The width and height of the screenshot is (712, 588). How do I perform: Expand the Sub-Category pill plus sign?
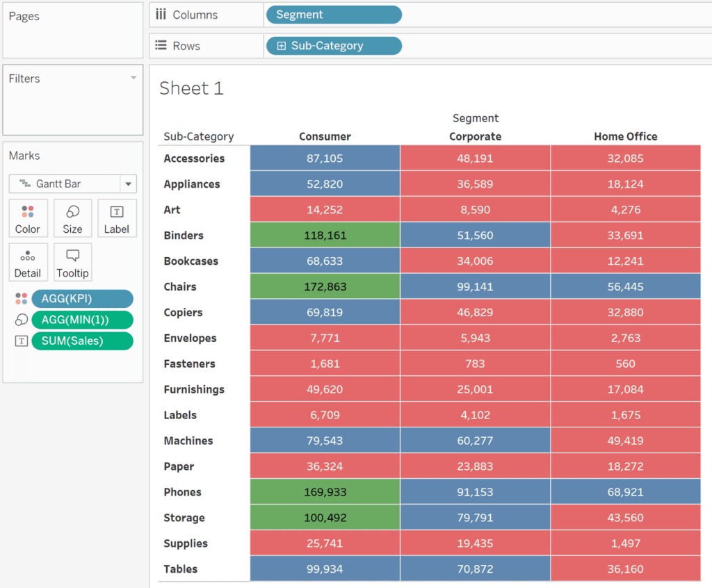click(282, 46)
